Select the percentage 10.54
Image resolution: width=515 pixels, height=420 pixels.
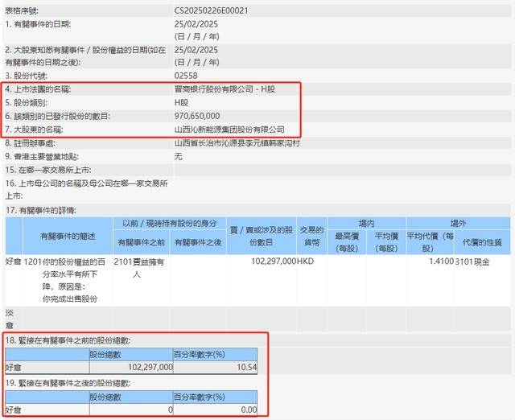coord(247,367)
